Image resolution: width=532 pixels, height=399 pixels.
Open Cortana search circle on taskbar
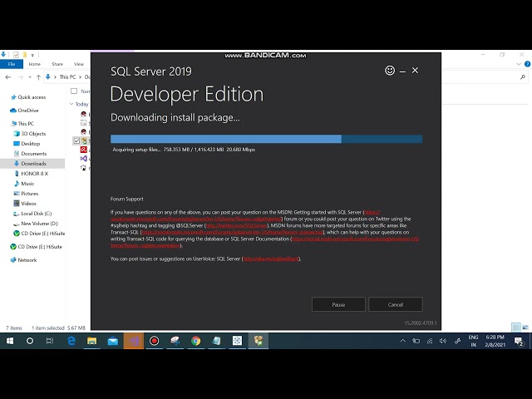tap(30, 341)
